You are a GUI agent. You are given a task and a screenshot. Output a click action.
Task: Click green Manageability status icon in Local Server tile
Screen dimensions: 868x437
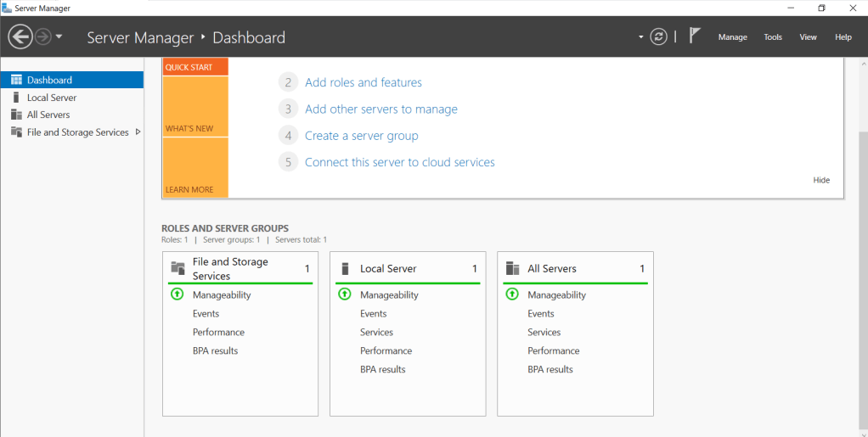(x=344, y=294)
